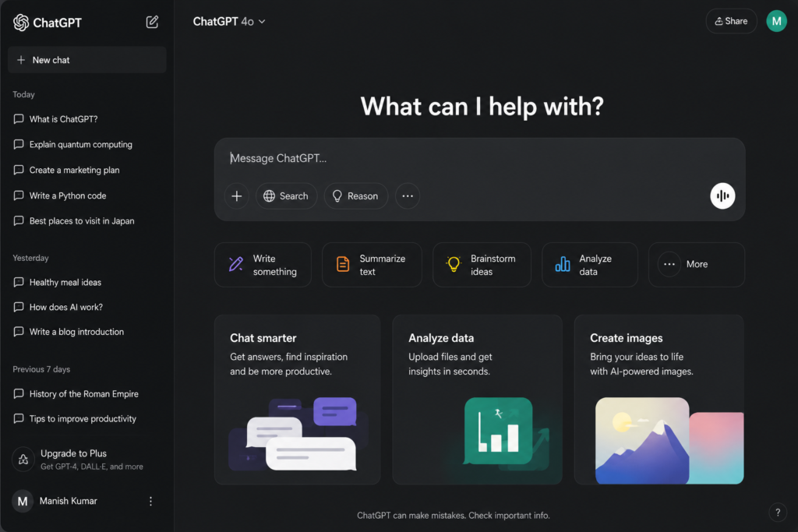
Task: Start a New chat from the sidebar
Action: [x=87, y=60]
